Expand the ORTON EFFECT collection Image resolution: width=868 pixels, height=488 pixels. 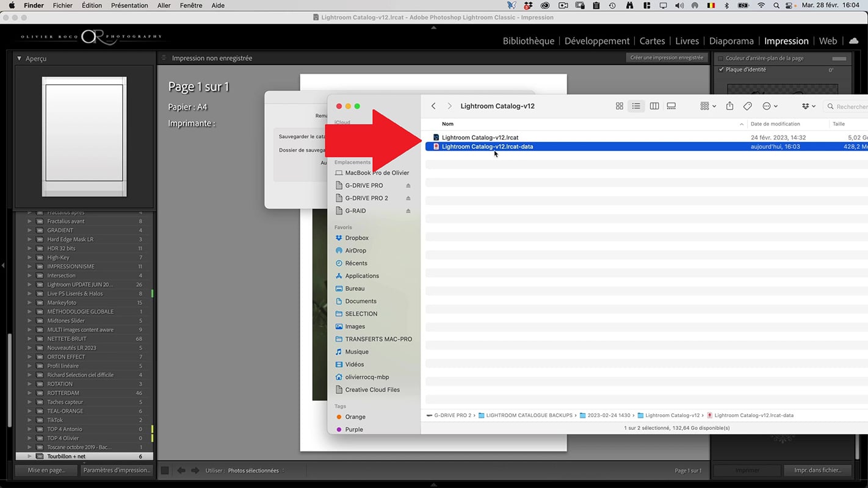[29, 357]
